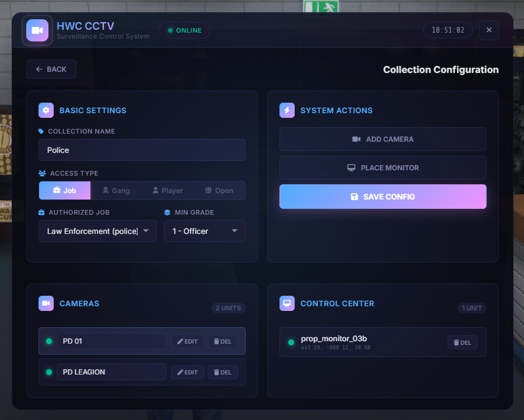Close the HWC CCTV panel
The height and width of the screenshot is (420, 524).
tap(489, 30)
